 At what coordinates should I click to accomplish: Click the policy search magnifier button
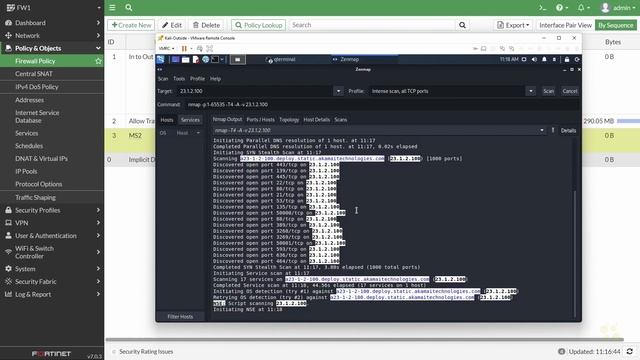tap(462, 25)
